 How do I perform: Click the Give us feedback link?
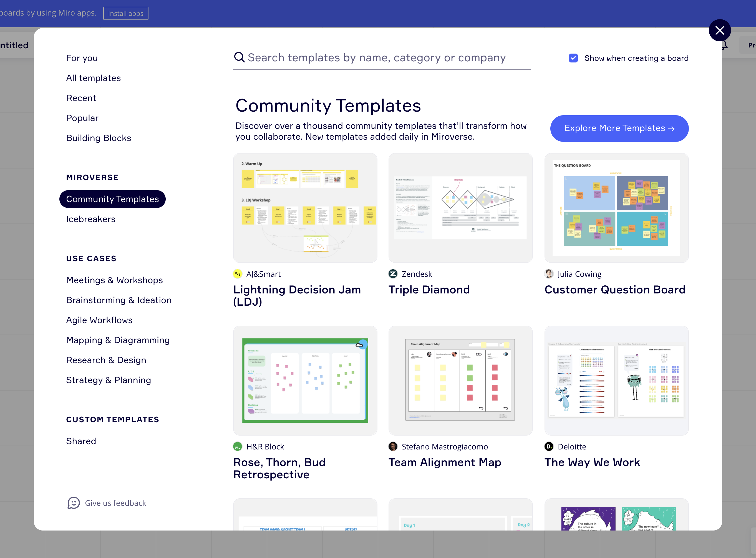click(115, 503)
